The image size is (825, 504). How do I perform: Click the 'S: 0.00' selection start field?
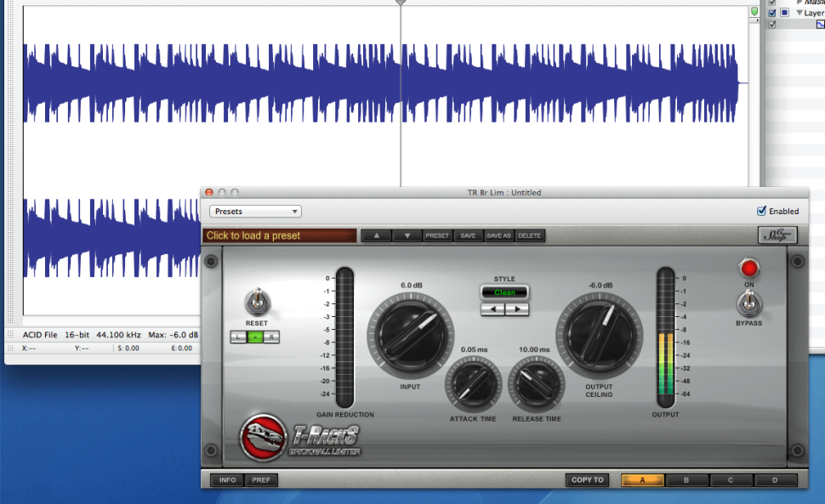pyautogui.click(x=128, y=348)
